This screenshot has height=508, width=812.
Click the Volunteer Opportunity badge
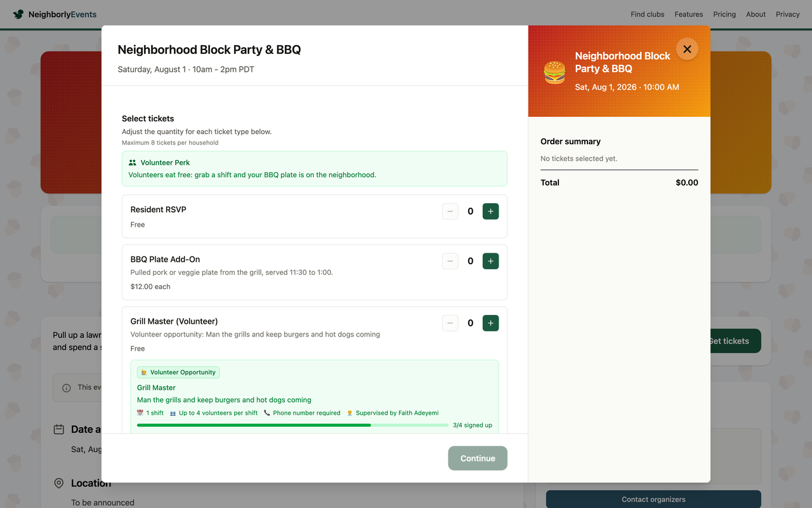pos(178,372)
